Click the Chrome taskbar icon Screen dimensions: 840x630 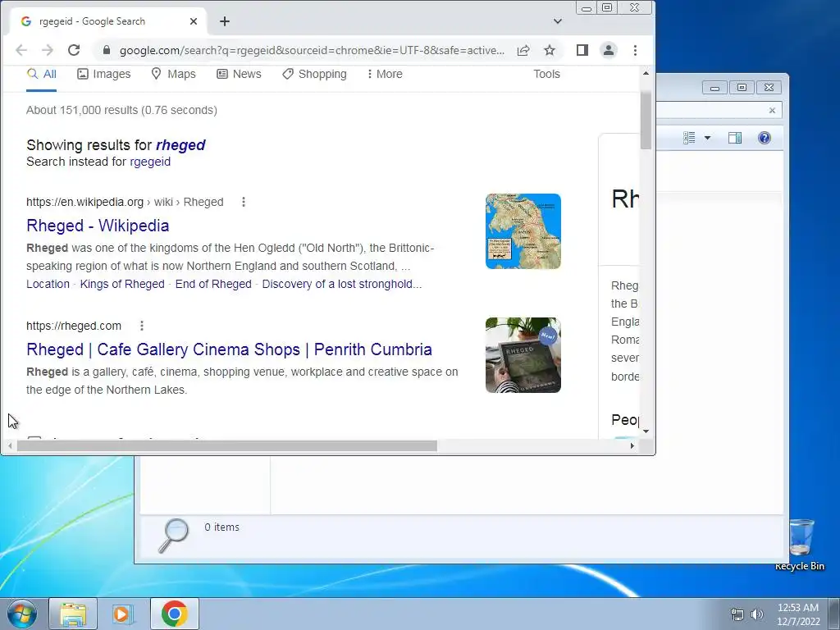point(174,614)
